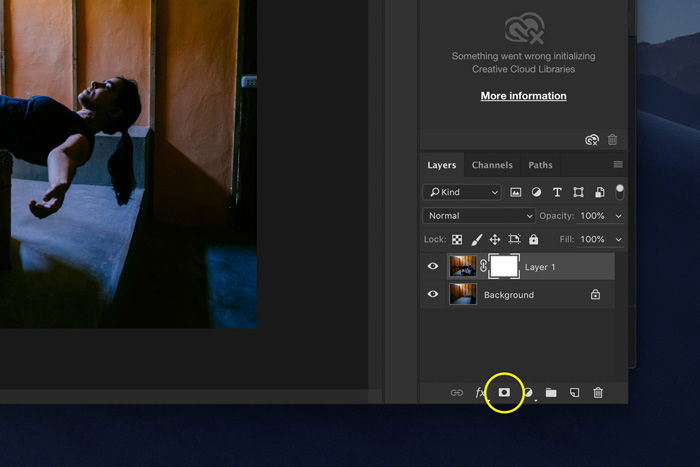Lock all with padlock icon
The width and height of the screenshot is (700, 467).
pos(533,239)
